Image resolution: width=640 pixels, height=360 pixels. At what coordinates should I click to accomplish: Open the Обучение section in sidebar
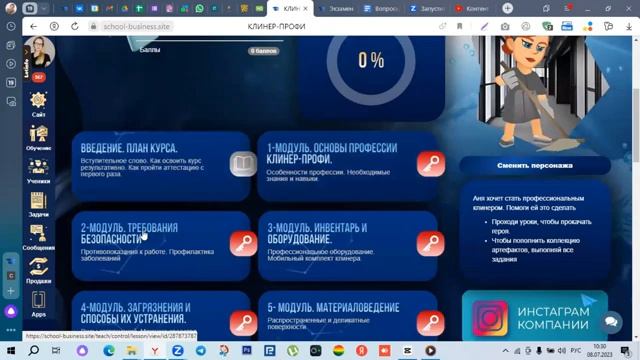click(x=38, y=138)
